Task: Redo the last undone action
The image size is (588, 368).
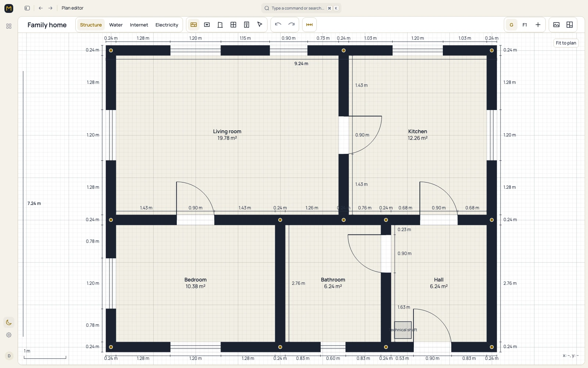Action: coord(291,25)
